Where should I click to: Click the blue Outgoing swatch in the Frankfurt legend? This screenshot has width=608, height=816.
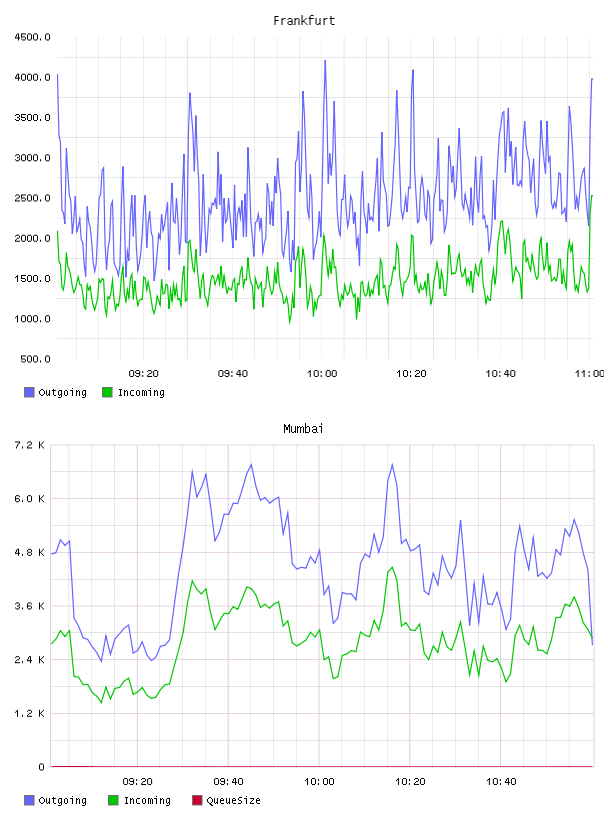[29, 392]
